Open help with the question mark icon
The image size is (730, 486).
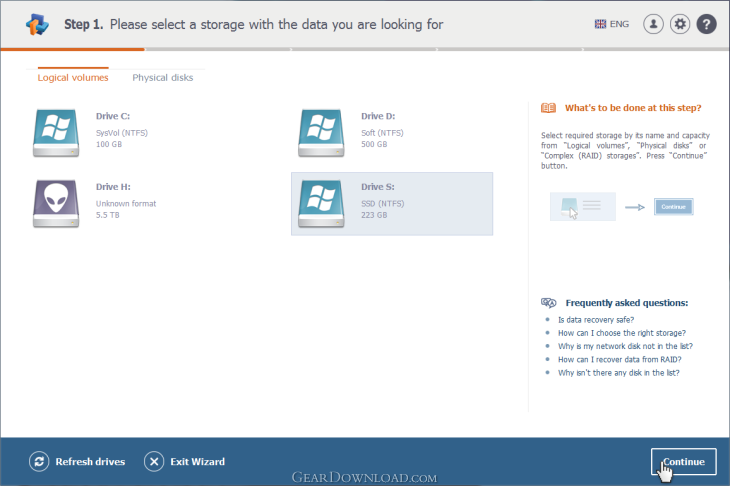coord(706,24)
